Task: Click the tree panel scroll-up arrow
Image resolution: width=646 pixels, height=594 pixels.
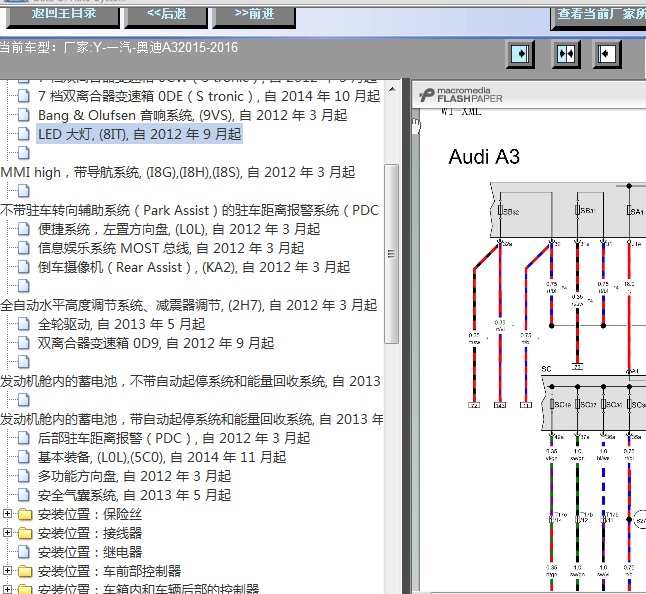Action: tap(392, 89)
